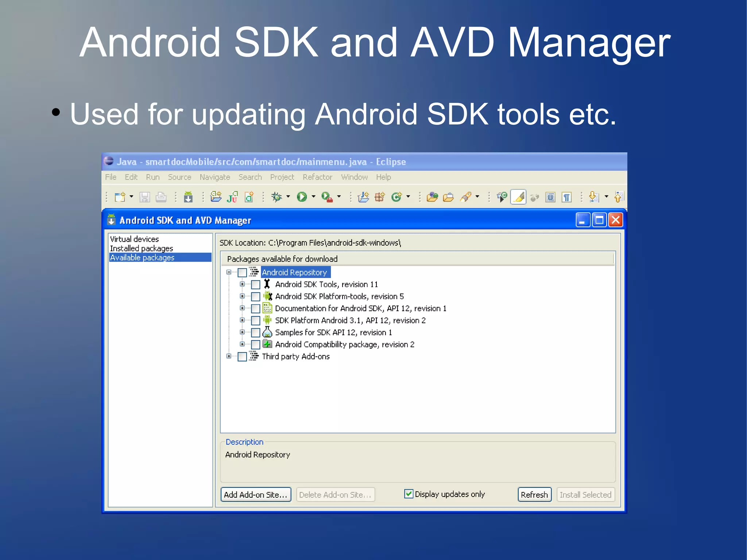Image resolution: width=747 pixels, height=560 pixels.
Task: Check Samples for SDK API 12 checkbox
Action: coord(256,333)
